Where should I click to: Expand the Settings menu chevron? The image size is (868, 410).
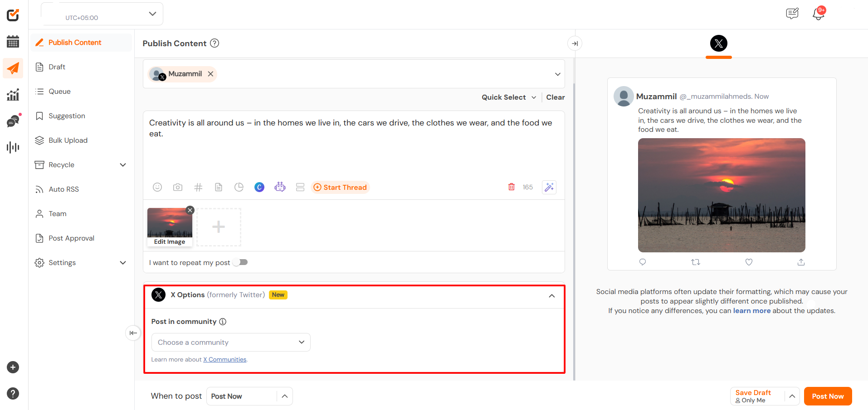click(x=122, y=263)
